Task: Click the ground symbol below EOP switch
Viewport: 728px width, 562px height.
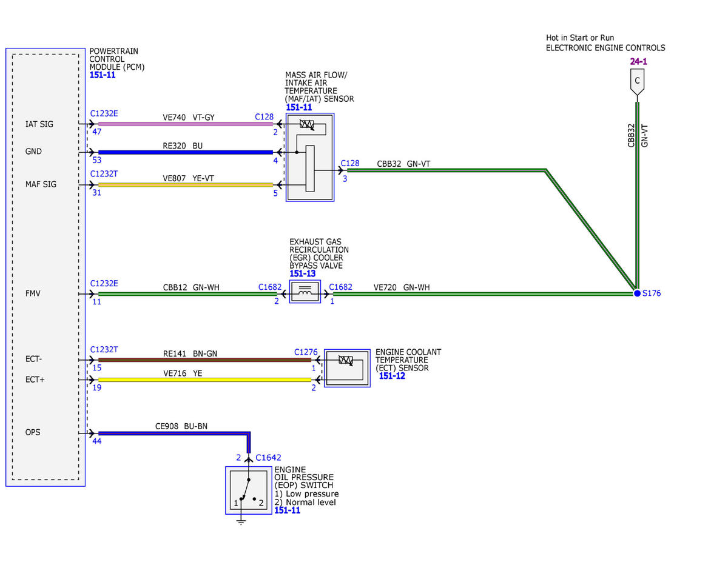Action: (x=241, y=520)
